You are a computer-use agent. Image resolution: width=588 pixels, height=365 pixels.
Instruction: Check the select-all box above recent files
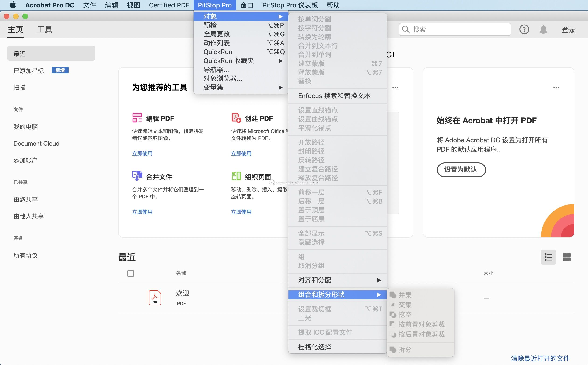pyautogui.click(x=130, y=273)
